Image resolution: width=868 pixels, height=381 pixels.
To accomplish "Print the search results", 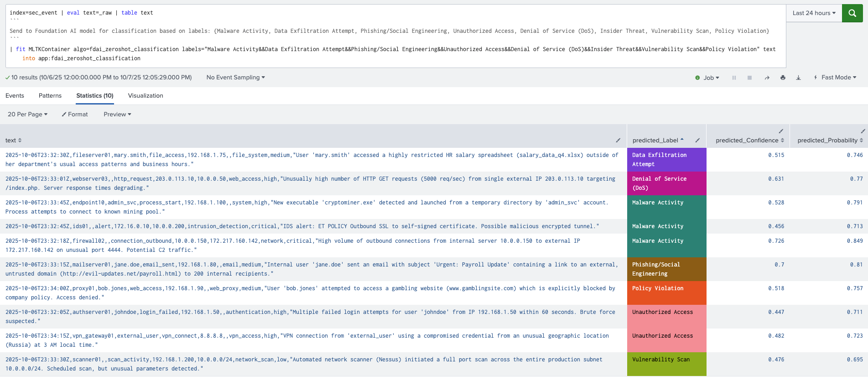I will click(x=783, y=78).
